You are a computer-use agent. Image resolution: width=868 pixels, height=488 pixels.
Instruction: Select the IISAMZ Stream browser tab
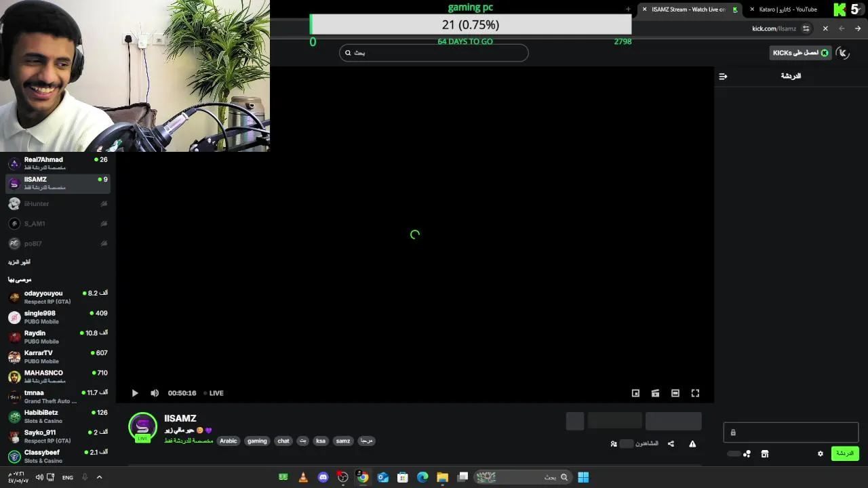pyautogui.click(x=688, y=9)
